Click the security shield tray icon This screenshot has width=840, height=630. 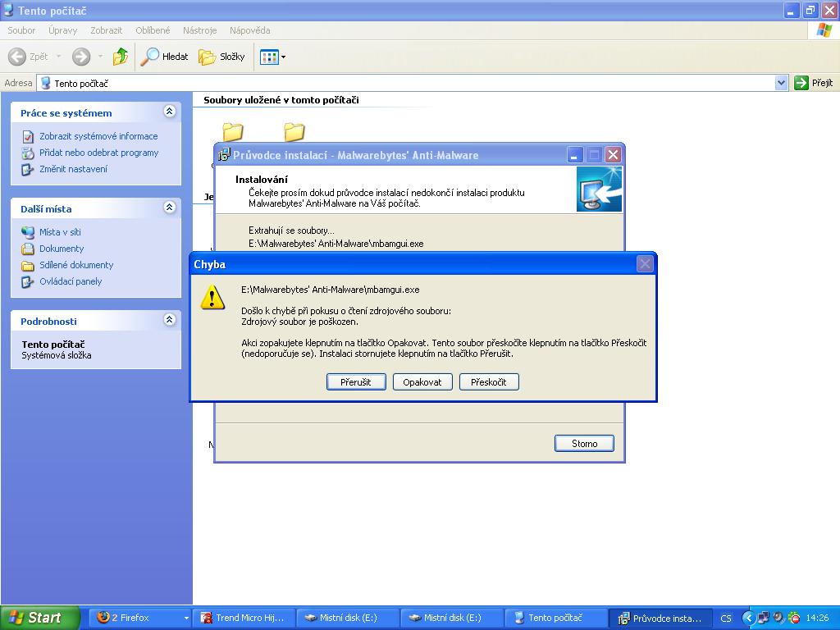click(794, 619)
